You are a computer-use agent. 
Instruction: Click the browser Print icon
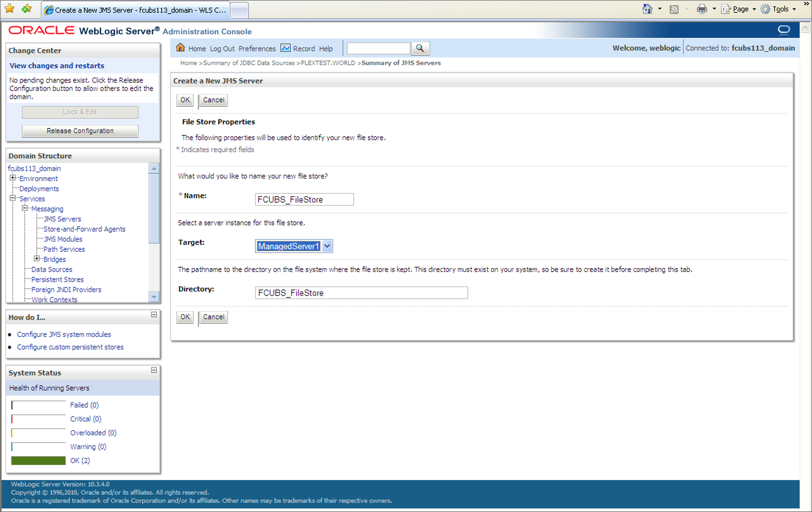702,10
